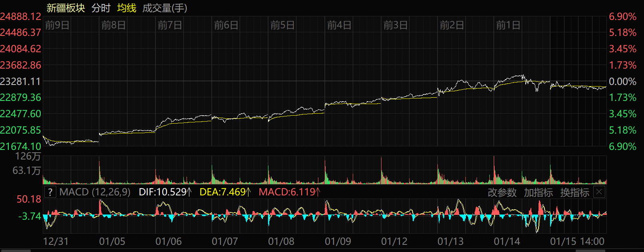Click the 0.00% baseline percentage label
The width and height of the screenshot is (644, 252).
pos(622,81)
